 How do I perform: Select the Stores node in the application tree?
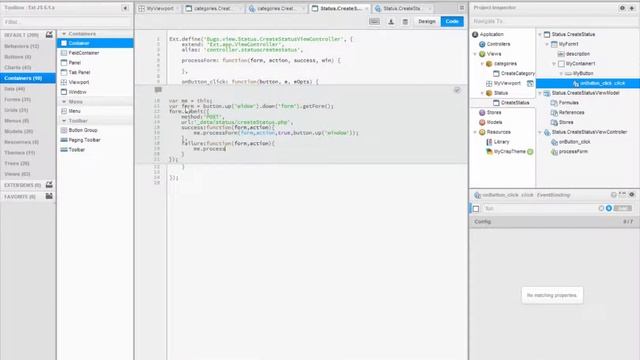tap(490, 113)
